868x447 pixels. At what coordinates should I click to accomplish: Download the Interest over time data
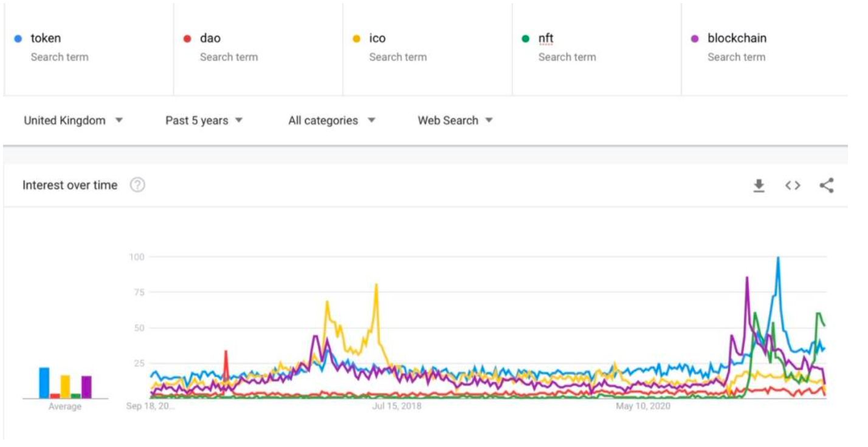click(759, 186)
